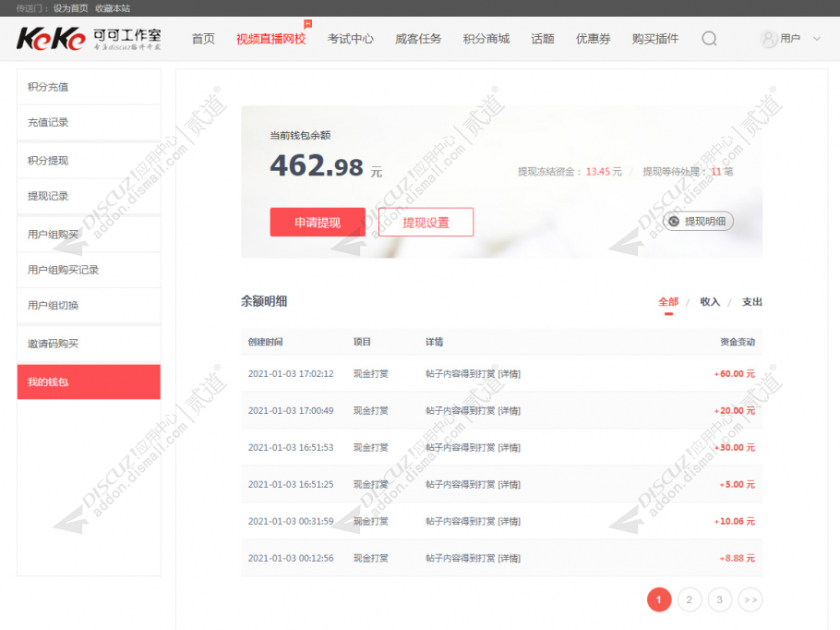Open [详情] link for 17:00:49 row

coord(509,411)
